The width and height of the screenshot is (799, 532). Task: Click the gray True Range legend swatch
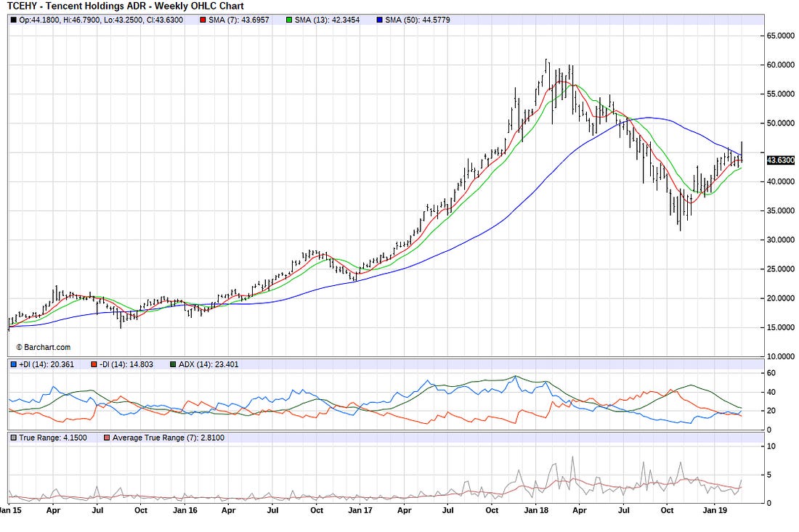tap(14, 438)
